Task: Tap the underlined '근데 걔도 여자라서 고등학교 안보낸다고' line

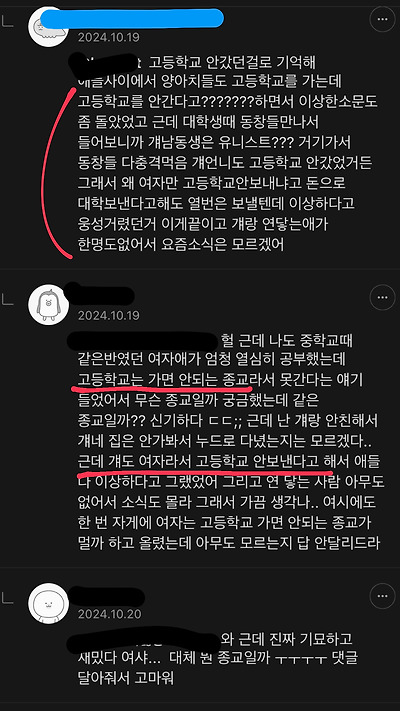Action: pos(199,461)
